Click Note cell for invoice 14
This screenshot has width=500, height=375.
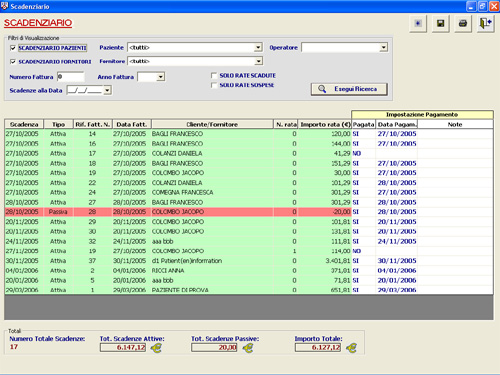(x=455, y=134)
